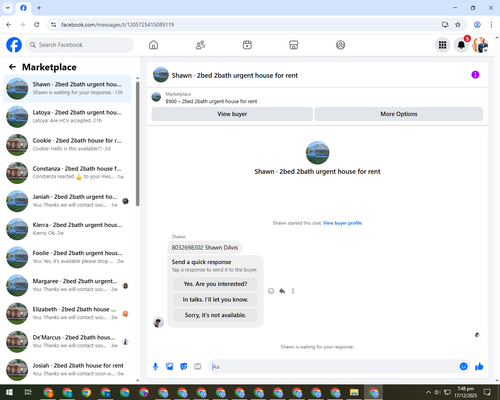Open the tab search dropdown arrow
Image resolution: width=500 pixels, height=400 pixels.
click(8, 8)
